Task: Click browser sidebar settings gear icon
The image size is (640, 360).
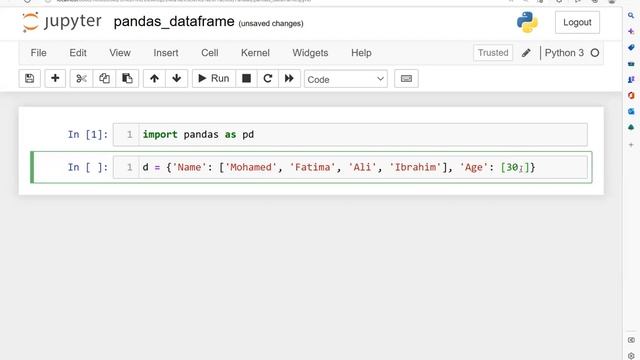Action: click(631, 356)
